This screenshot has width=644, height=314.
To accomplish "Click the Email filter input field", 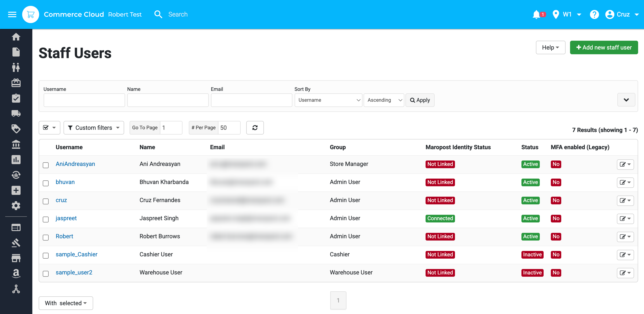I will click(251, 100).
